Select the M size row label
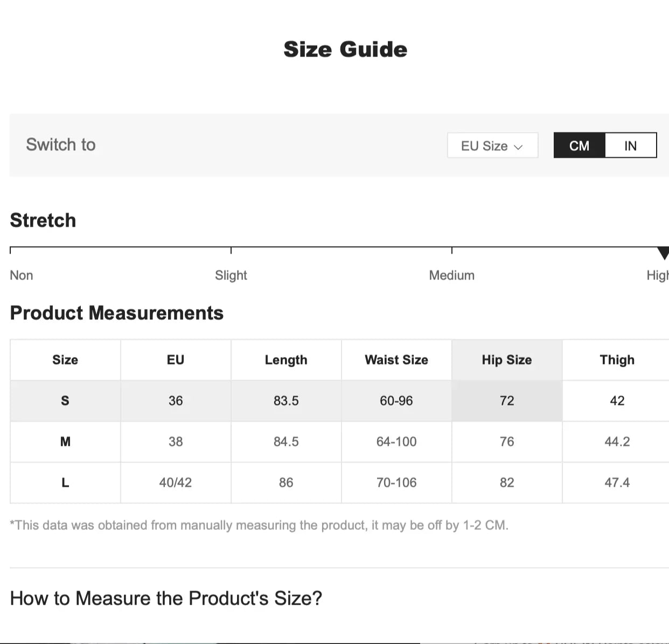This screenshot has width=669, height=644. (x=65, y=442)
